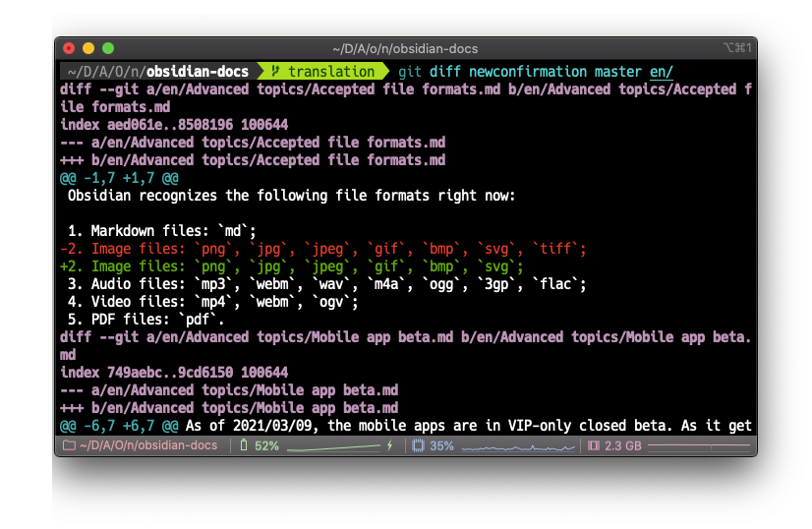The image size is (812, 529).
Task: Click the CPU chip icon beside 35%
Action: (x=418, y=445)
